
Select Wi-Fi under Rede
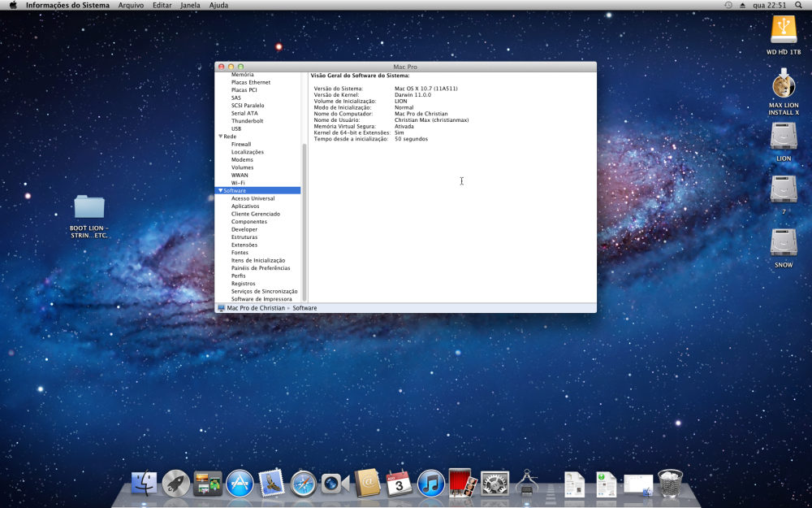point(238,183)
